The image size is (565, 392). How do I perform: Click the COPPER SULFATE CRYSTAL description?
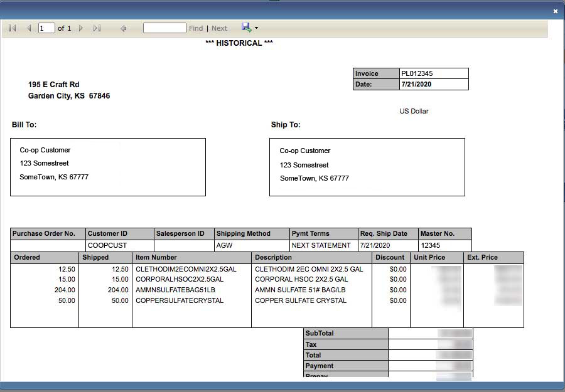pyautogui.click(x=300, y=300)
